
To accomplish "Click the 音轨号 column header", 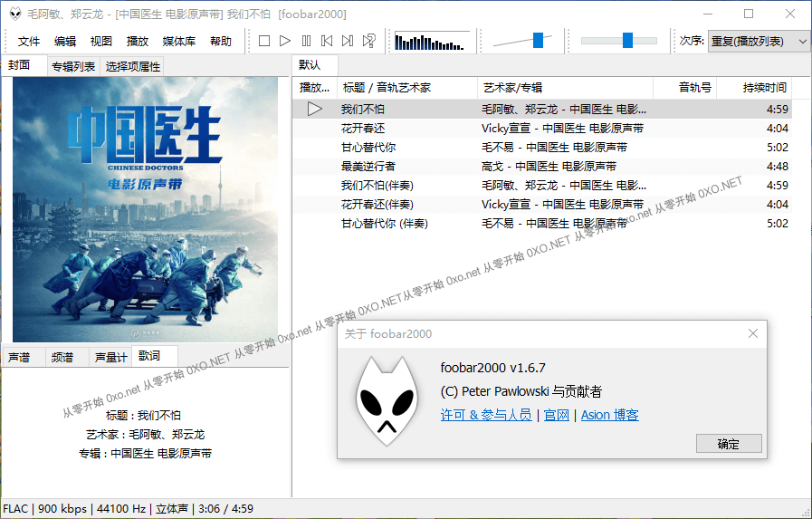I will (684, 88).
